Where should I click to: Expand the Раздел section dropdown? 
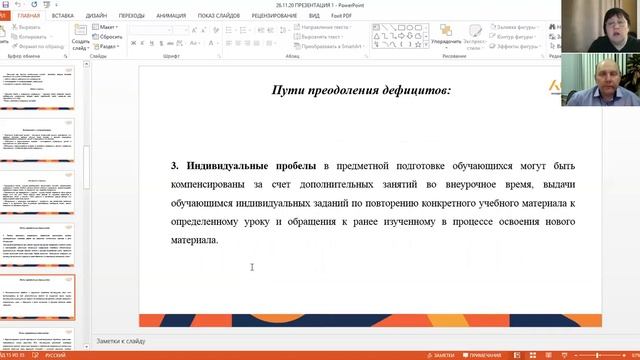106,47
